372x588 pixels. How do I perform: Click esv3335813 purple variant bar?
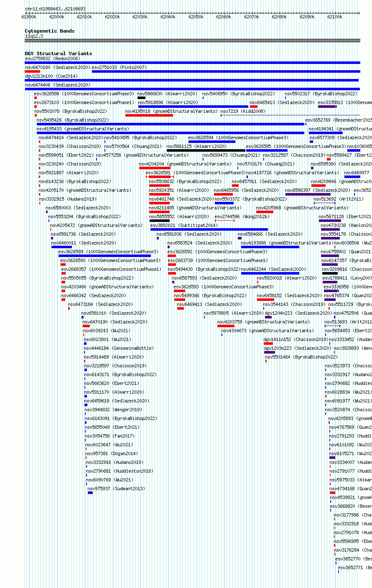(327, 107)
